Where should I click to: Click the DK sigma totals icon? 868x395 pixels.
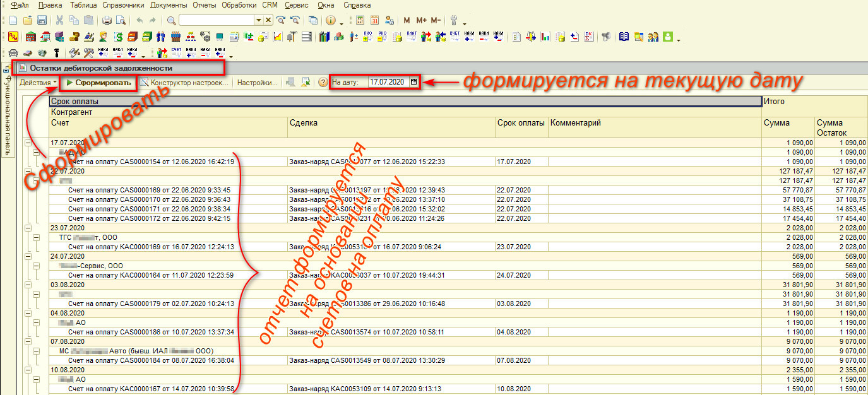coord(589,37)
